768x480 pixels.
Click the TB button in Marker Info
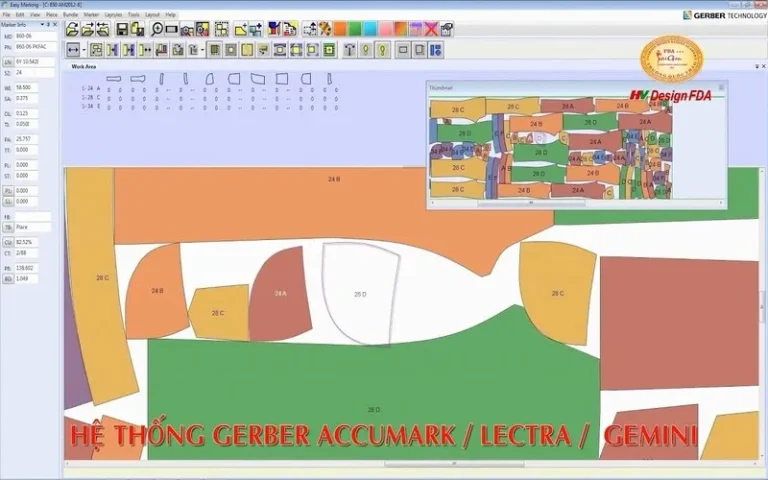pos(8,227)
